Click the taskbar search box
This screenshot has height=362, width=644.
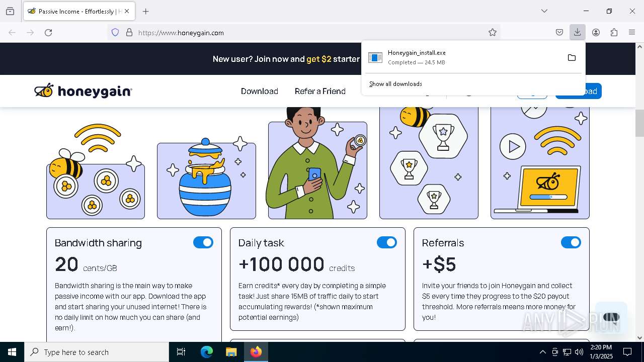(97, 352)
